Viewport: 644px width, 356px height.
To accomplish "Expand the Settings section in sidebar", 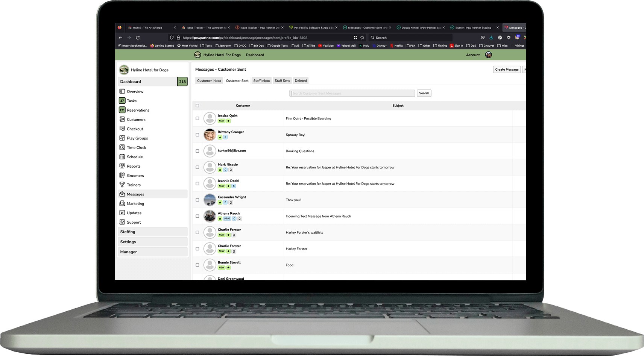I will pyautogui.click(x=152, y=242).
